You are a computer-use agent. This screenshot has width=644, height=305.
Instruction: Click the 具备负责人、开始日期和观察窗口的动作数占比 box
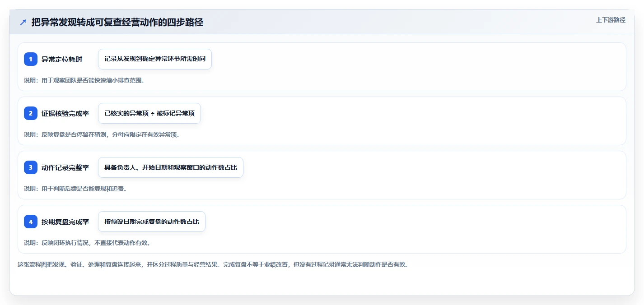coord(171,167)
